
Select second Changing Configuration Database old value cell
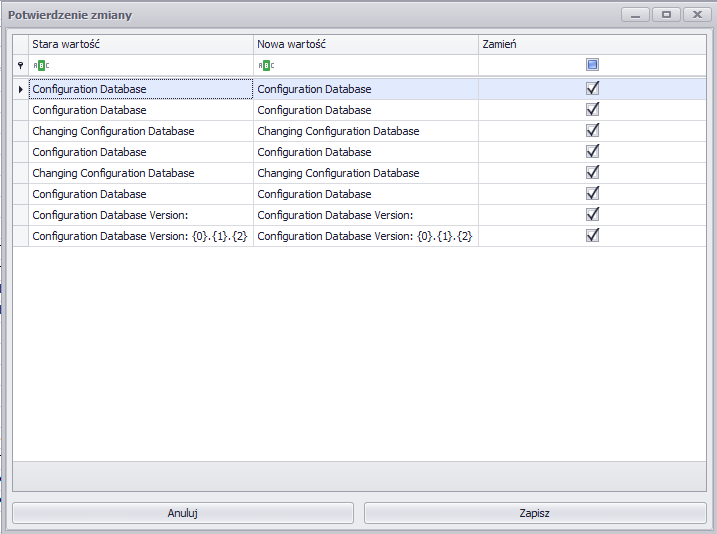click(141, 173)
